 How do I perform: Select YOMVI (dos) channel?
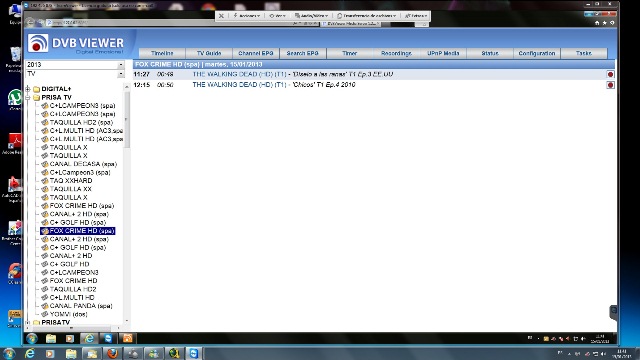(69, 314)
